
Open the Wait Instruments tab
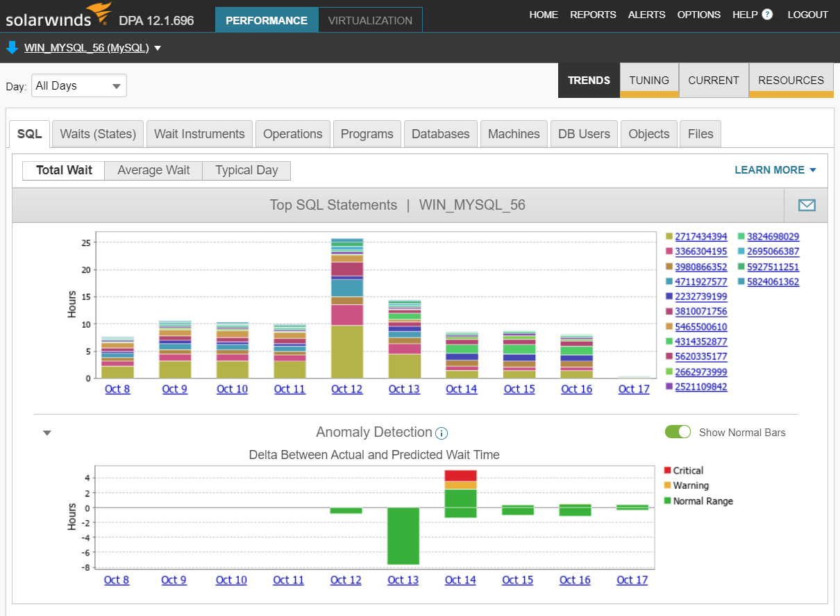click(199, 134)
